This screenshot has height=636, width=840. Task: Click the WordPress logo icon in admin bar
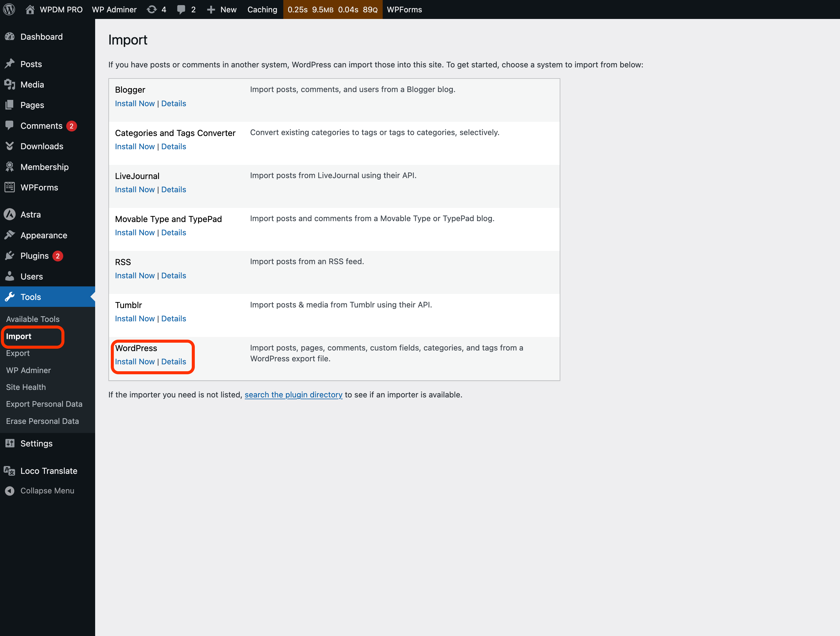tap(9, 10)
